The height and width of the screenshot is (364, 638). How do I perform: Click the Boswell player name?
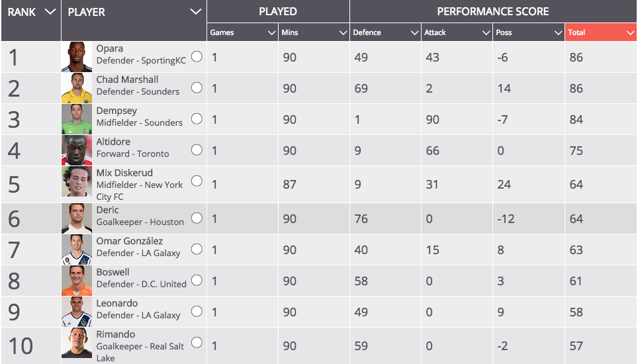coord(113,272)
